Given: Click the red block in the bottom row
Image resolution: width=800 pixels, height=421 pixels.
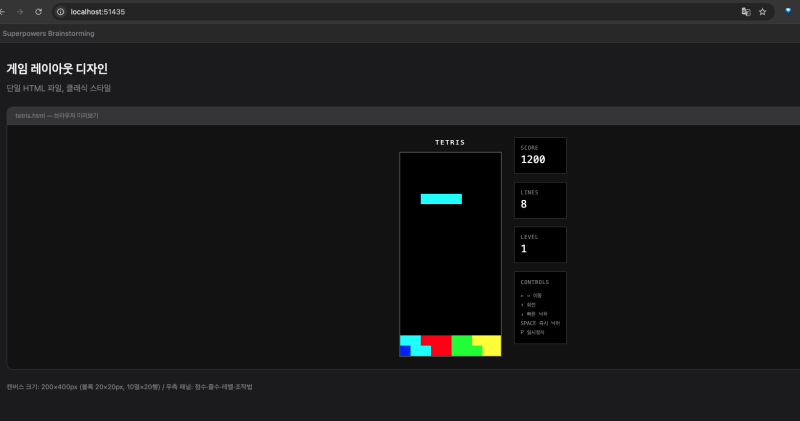Looking at the screenshot, I should coord(439,345).
